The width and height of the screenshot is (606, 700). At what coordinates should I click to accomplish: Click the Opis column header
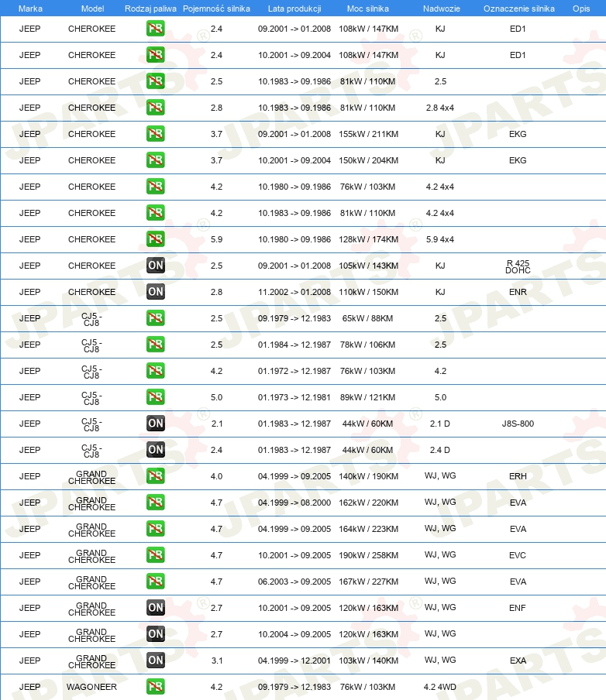tap(581, 9)
